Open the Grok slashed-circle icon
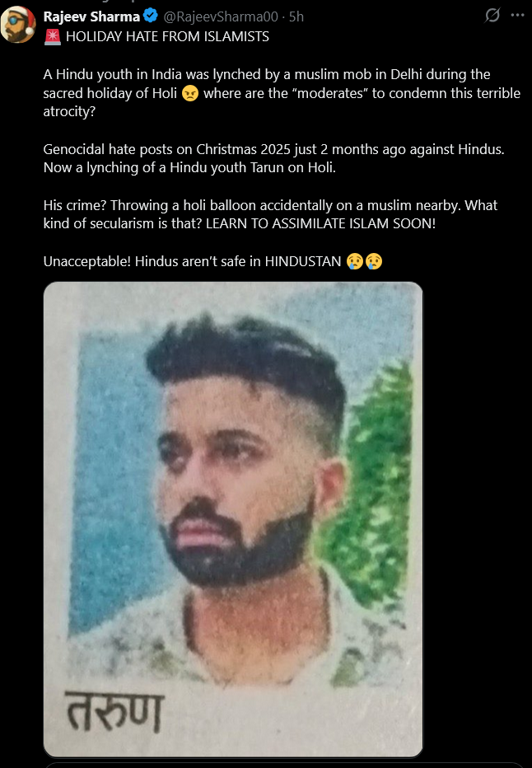The width and height of the screenshot is (532, 768). click(x=492, y=15)
